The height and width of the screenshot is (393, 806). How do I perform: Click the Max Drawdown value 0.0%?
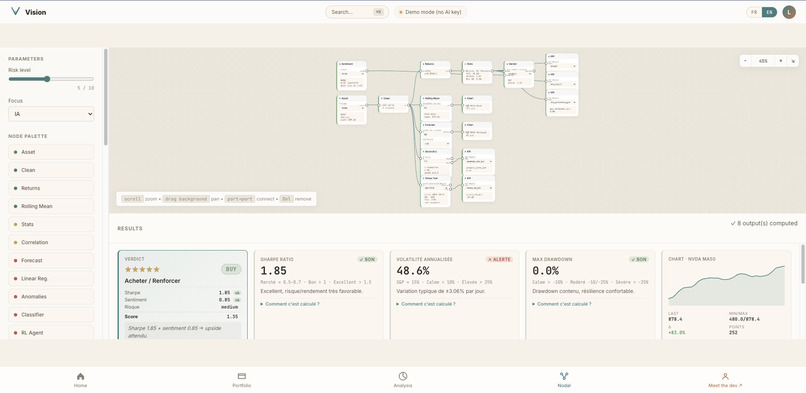click(x=545, y=271)
